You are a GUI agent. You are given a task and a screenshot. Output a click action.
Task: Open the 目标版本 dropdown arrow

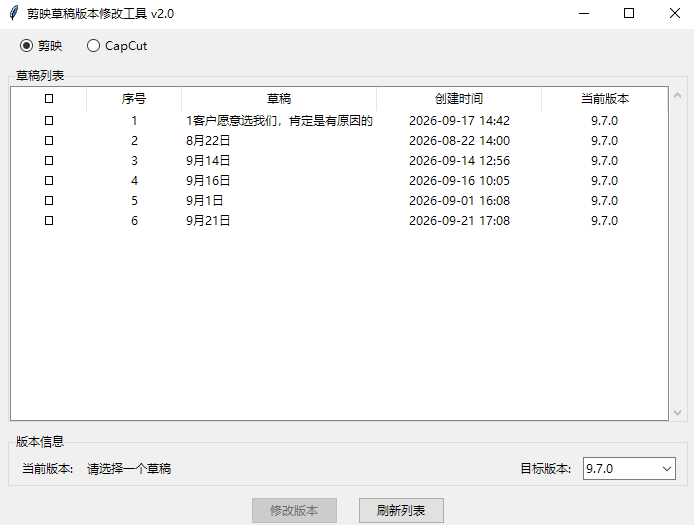(667, 468)
